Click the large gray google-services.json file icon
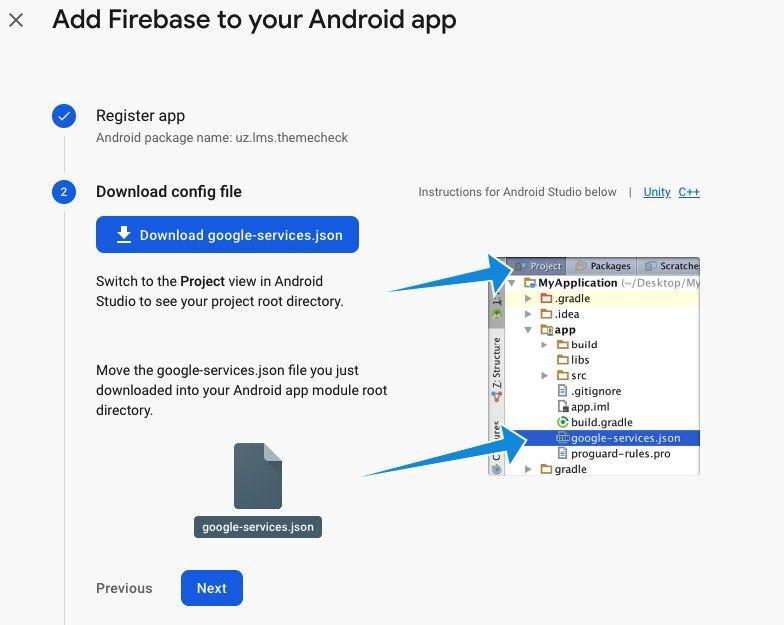The height and width of the screenshot is (625, 784). (x=258, y=476)
